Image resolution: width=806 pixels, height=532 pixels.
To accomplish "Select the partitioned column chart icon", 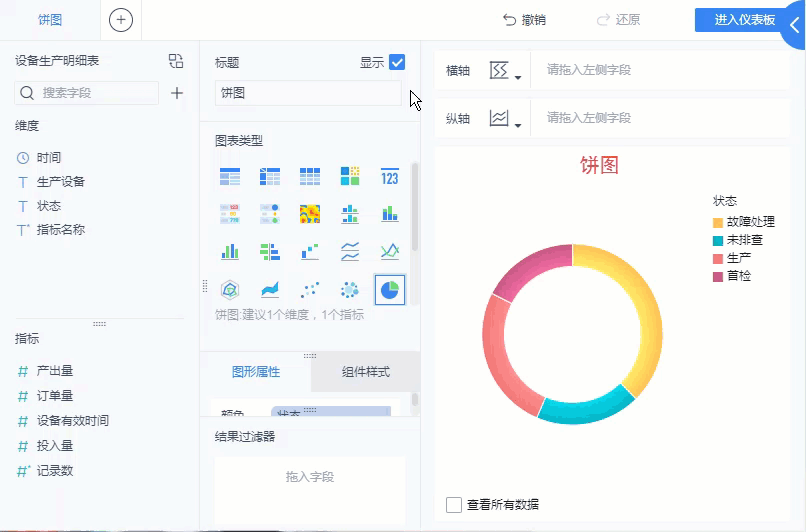I will 350,214.
